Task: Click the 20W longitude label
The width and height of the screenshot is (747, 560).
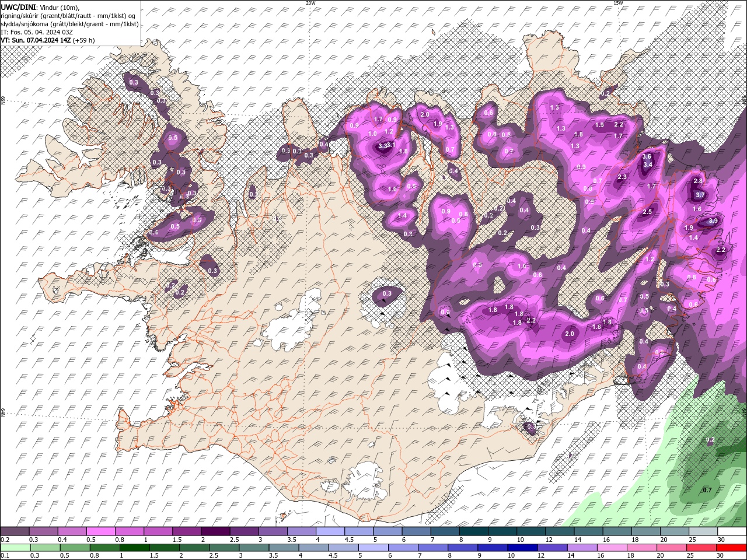Action: 310,3
